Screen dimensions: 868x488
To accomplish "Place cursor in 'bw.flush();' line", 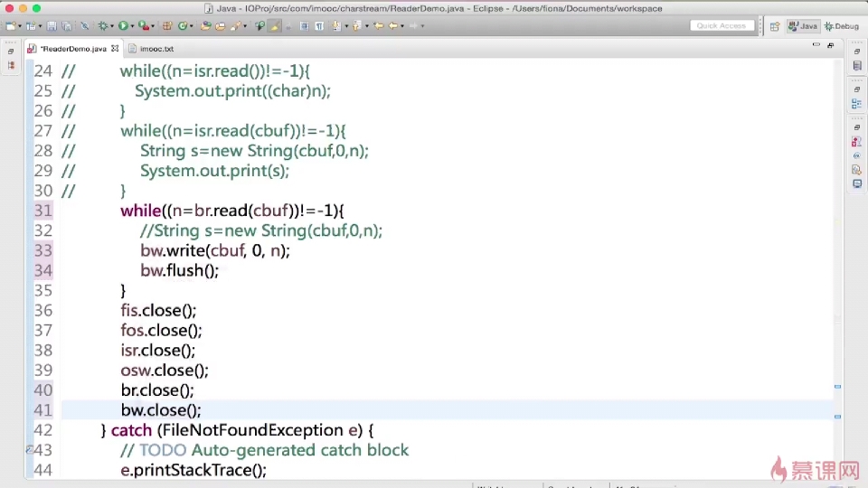I will pyautogui.click(x=179, y=270).
